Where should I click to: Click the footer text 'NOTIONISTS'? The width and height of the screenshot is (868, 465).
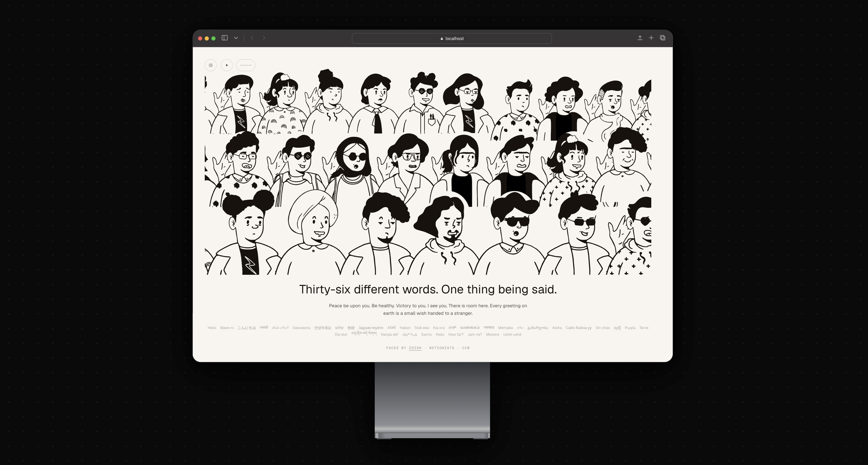click(x=442, y=348)
